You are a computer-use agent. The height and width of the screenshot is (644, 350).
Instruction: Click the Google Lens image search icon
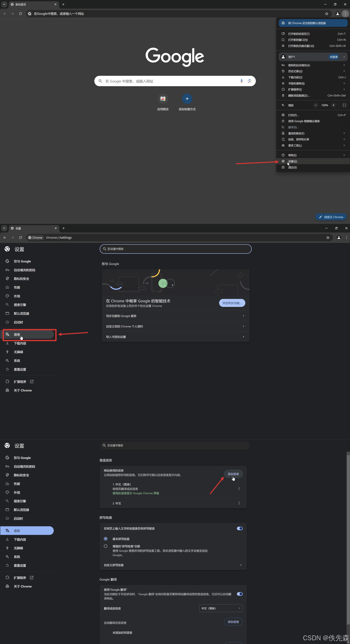tap(249, 81)
